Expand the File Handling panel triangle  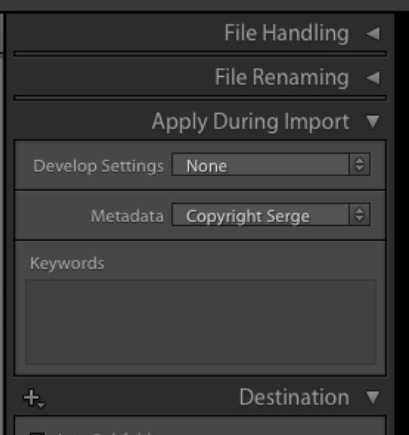coord(373,33)
